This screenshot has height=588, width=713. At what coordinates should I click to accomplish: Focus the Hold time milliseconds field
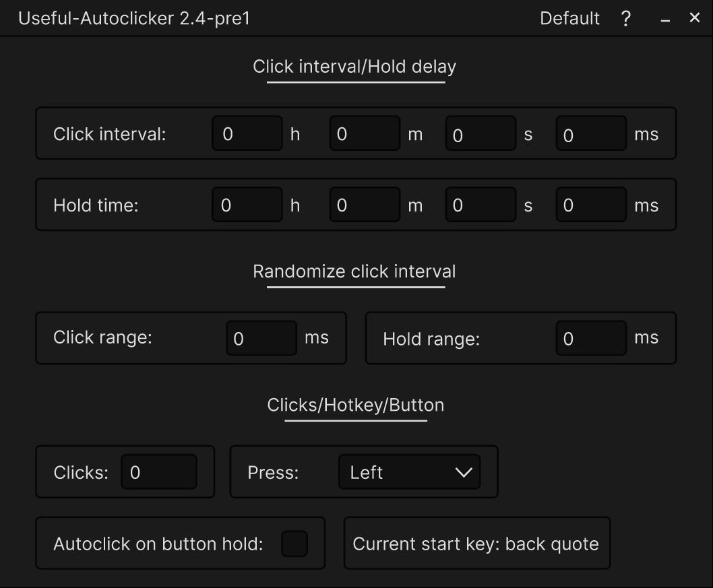[x=591, y=205]
